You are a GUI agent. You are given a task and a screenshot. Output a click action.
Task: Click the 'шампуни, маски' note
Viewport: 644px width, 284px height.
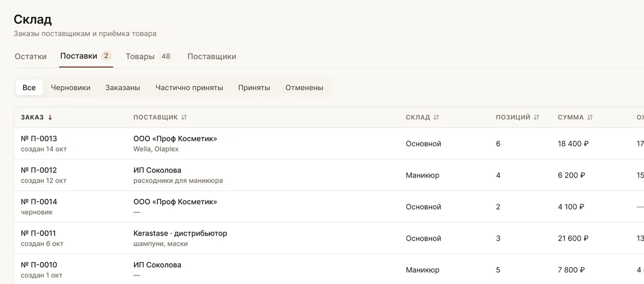pyautogui.click(x=160, y=244)
